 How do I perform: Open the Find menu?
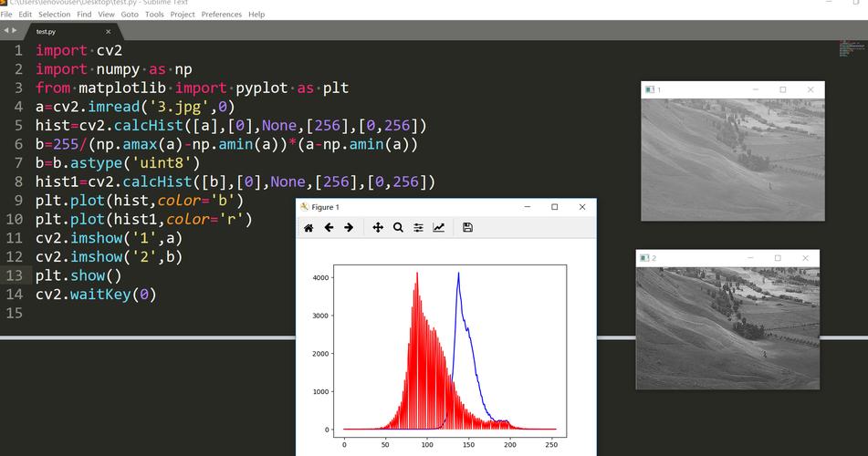84,15
